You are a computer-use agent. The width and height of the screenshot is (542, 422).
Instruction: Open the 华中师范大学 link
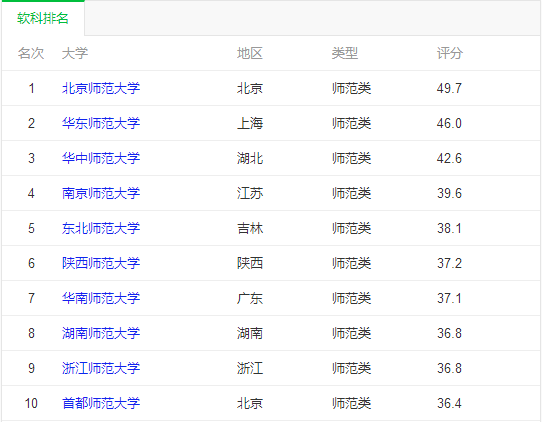(101, 158)
